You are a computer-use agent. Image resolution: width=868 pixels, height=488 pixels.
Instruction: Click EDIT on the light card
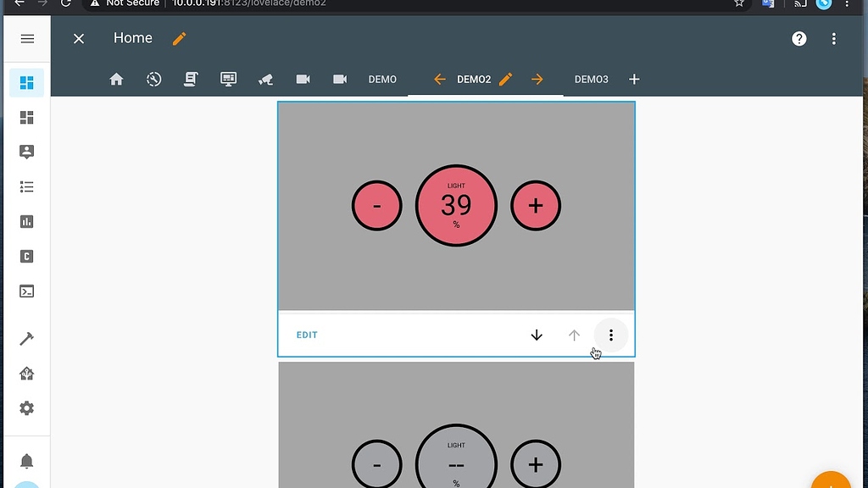307,335
